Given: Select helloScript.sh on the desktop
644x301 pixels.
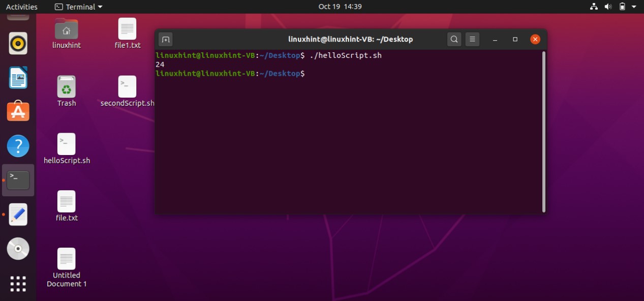Looking at the screenshot, I should tap(67, 148).
